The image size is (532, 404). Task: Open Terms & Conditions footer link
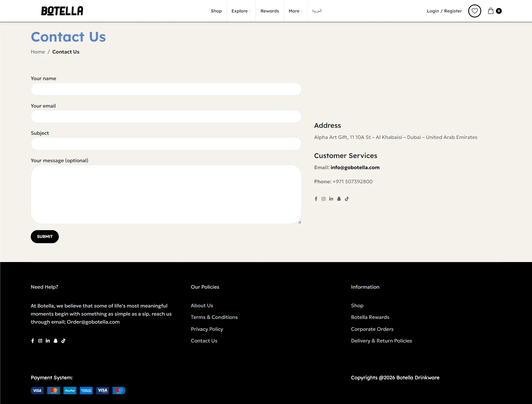[x=214, y=317]
